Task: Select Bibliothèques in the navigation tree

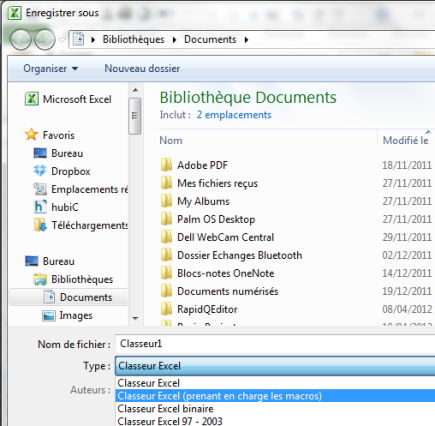Action: pyautogui.click(x=82, y=279)
